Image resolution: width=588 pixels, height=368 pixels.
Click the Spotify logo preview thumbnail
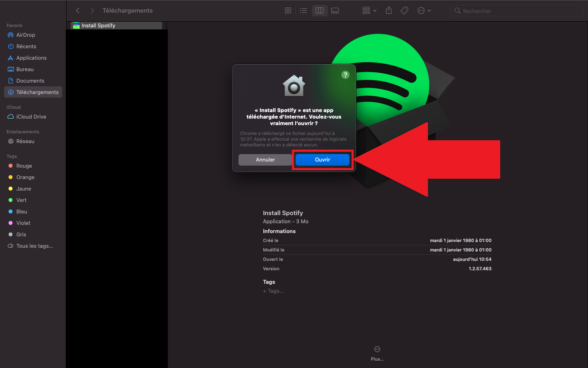(x=392, y=110)
